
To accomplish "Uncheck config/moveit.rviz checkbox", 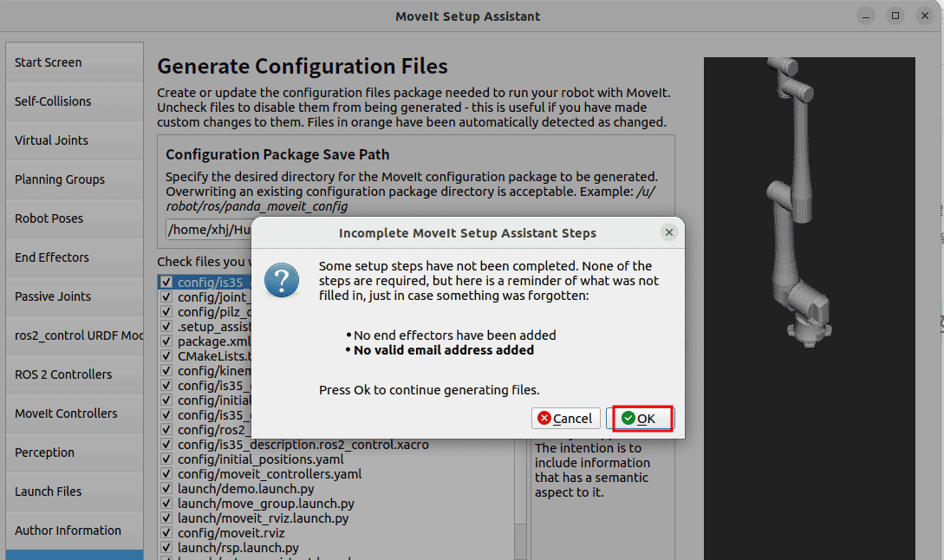I will pos(166,533).
